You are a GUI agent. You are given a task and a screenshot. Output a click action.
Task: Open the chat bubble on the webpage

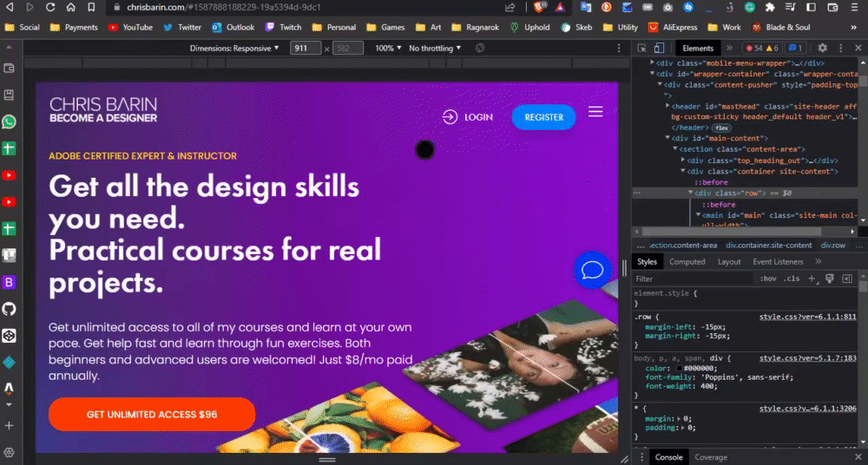pos(592,270)
